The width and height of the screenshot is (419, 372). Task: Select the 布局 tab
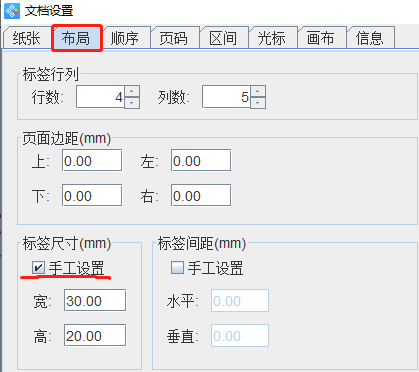[x=76, y=38]
